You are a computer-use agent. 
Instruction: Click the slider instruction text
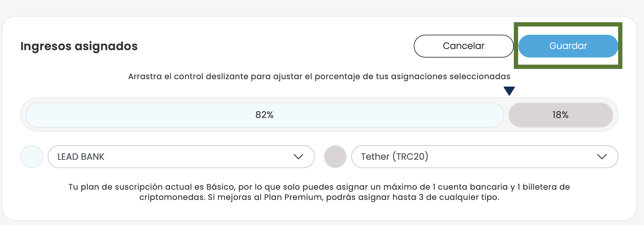point(319,76)
